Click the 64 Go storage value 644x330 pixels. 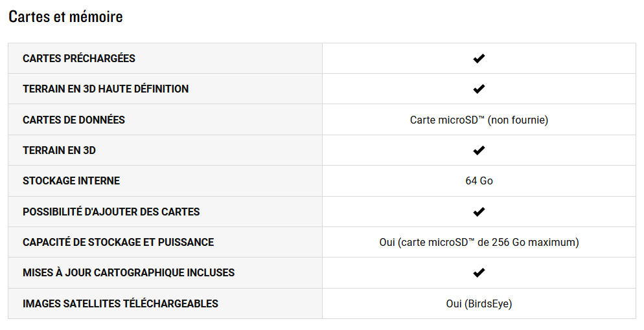coord(479,181)
